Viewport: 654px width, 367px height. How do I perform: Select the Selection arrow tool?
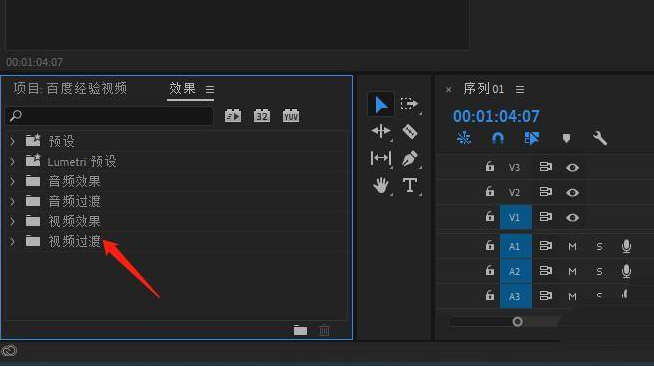pos(381,104)
